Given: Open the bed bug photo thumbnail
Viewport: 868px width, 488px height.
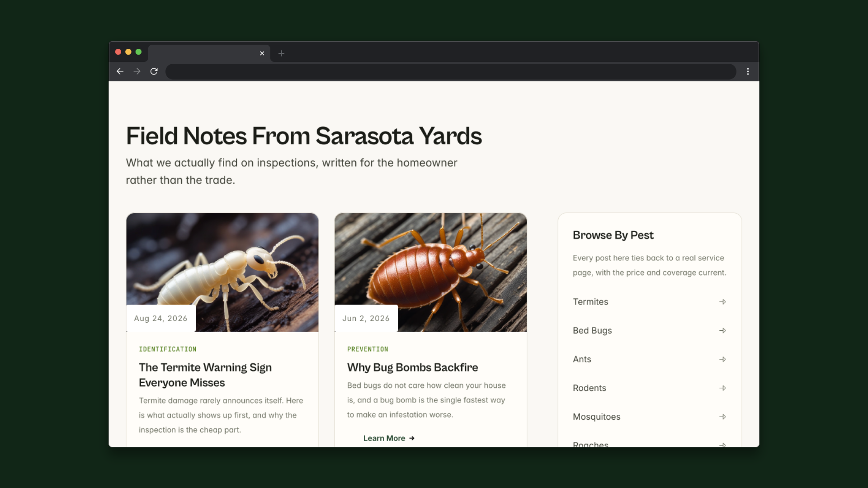Looking at the screenshot, I should pyautogui.click(x=430, y=272).
